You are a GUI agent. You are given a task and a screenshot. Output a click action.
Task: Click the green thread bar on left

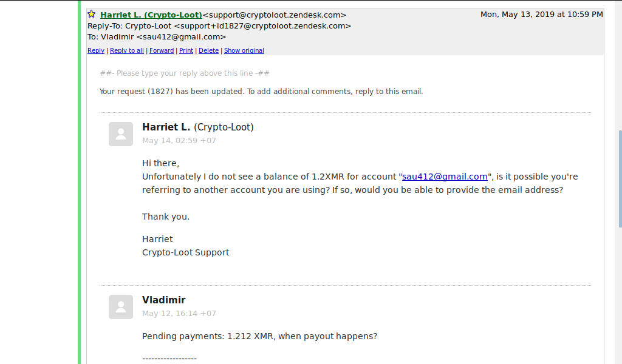(80, 182)
